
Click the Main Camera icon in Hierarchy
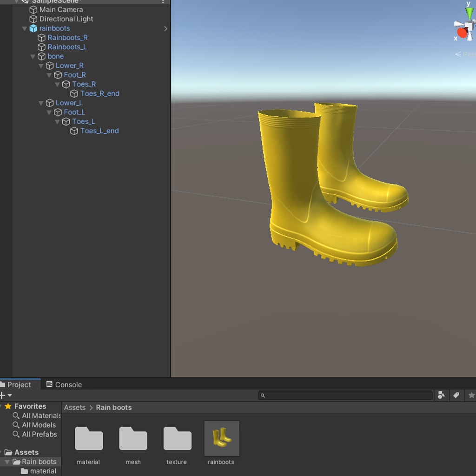tap(33, 9)
